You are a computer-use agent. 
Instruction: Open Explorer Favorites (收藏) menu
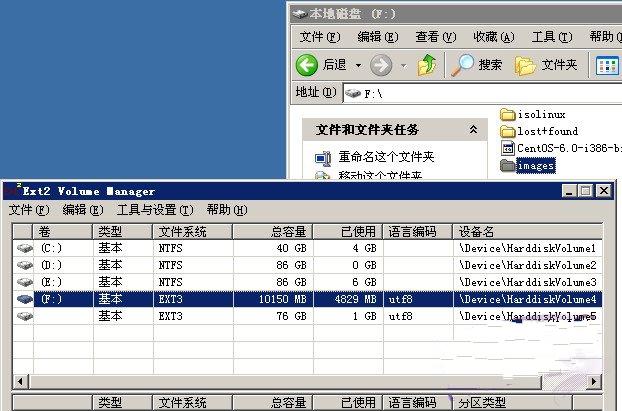[494, 37]
